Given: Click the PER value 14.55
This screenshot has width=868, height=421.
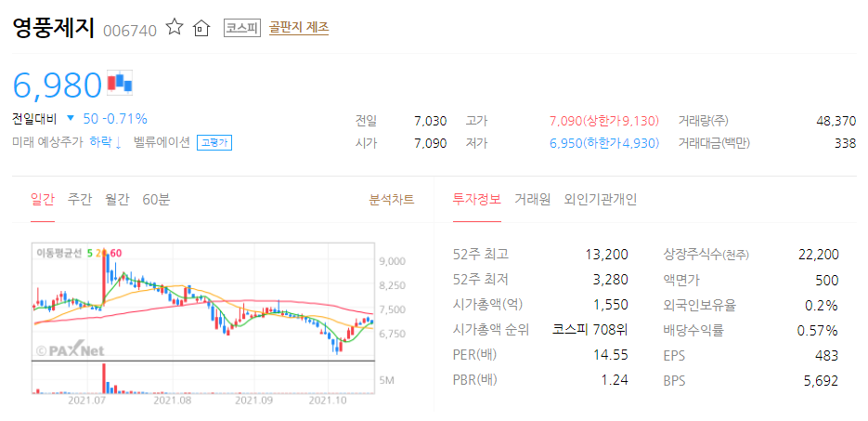Looking at the screenshot, I should pos(612,355).
